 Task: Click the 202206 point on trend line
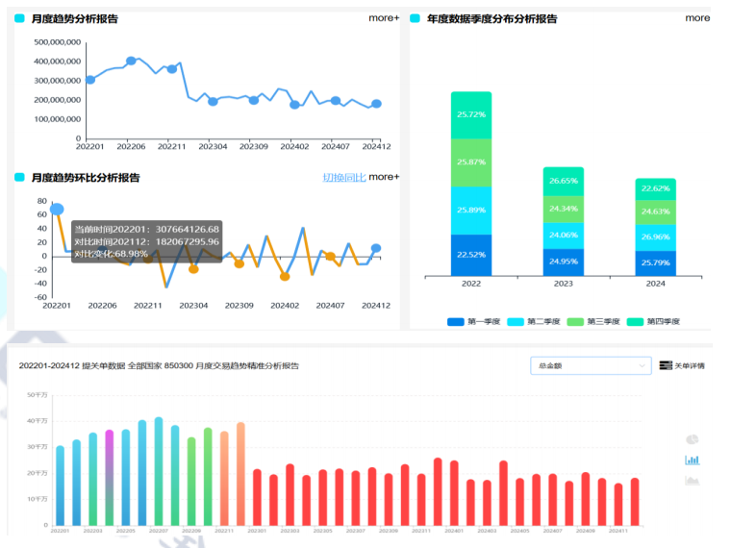click(131, 61)
